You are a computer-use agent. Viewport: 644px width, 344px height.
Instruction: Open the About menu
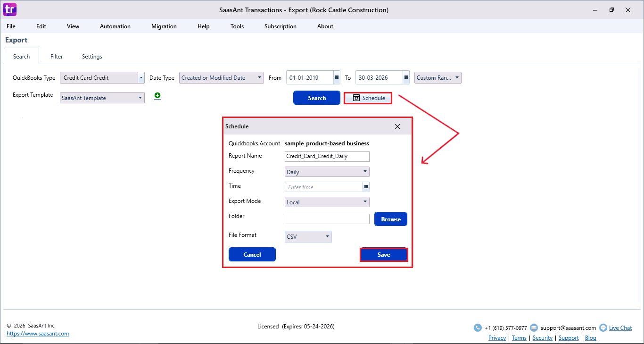pos(325,26)
